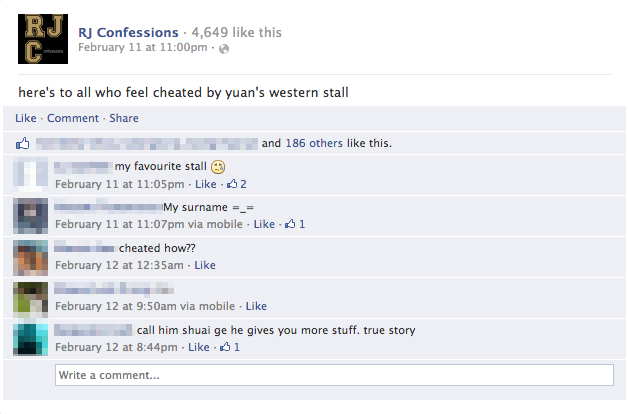Click thumbs-up count on 8:44pm comment
The height and width of the screenshot is (414, 628).
(231, 347)
